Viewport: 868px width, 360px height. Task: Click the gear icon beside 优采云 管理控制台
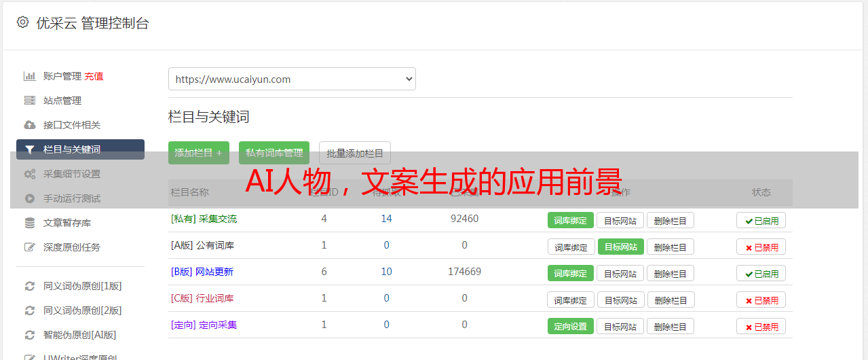pos(22,22)
